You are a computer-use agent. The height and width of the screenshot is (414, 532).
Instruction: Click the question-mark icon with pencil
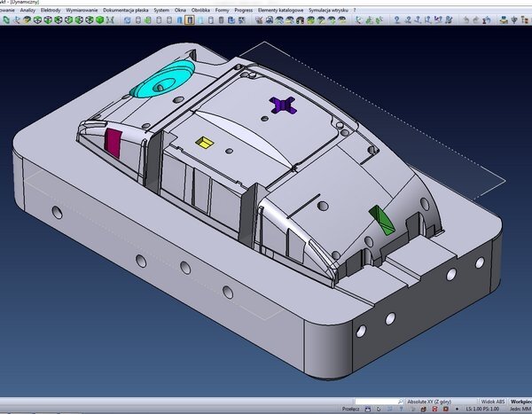pyautogui.click(x=450, y=20)
